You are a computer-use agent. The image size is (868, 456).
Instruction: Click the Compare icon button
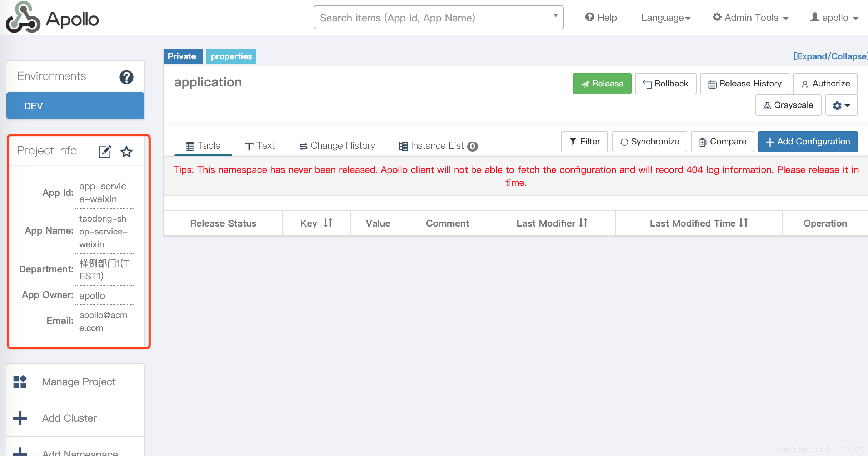pos(722,141)
